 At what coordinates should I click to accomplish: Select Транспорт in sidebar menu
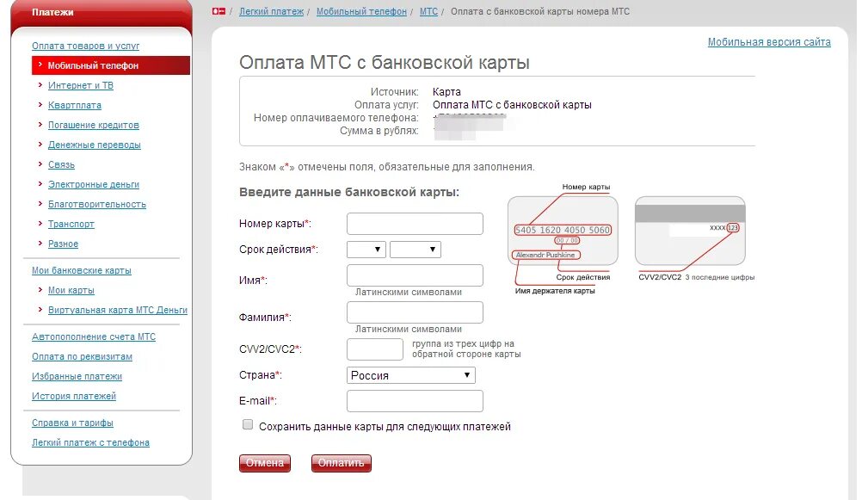click(x=71, y=225)
